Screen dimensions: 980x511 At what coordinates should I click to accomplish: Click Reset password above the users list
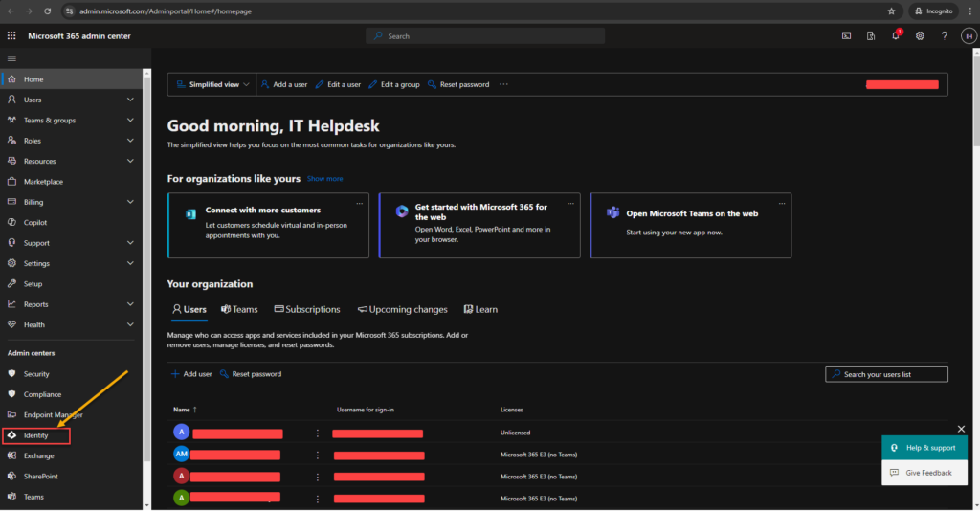251,374
